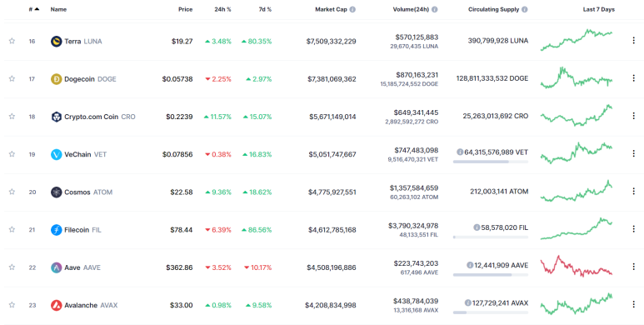Screen dimensions: 644x325
Task: Click the Dogecoin coin logo icon
Action: tap(57, 79)
